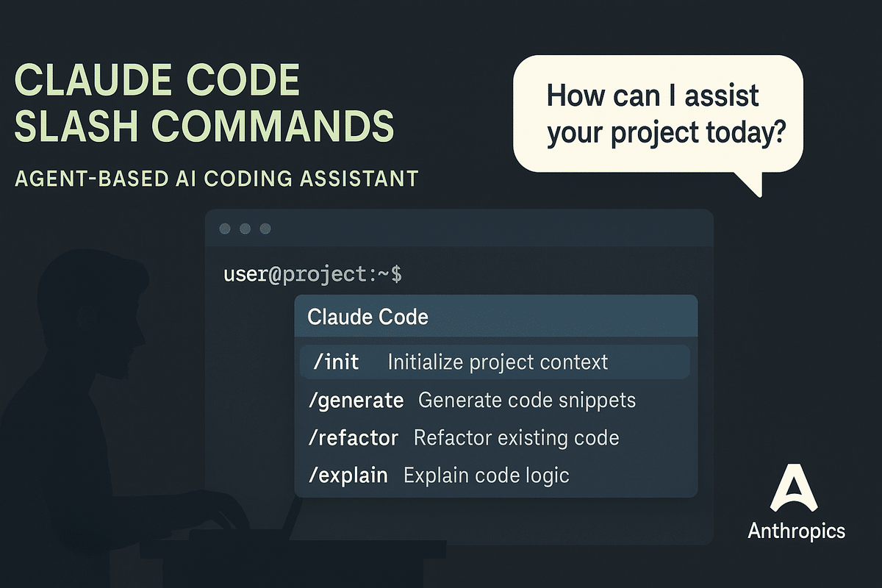Click "Initialize project context" description text

498,362
